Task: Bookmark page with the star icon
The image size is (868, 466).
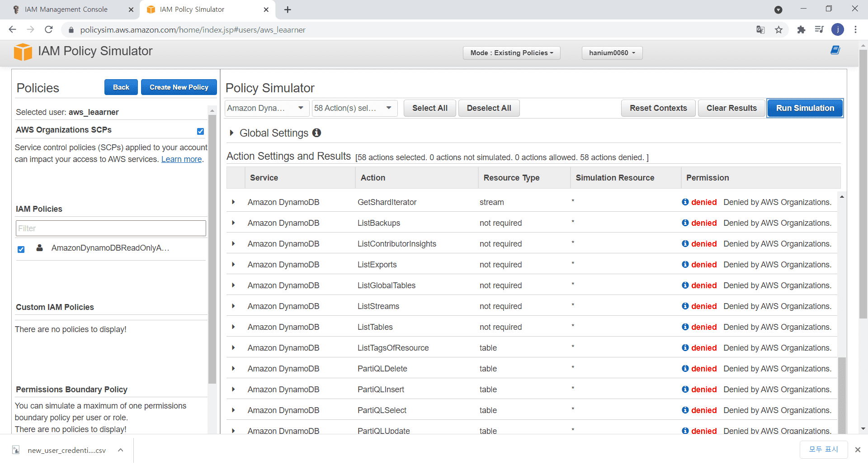Action: 778,30
